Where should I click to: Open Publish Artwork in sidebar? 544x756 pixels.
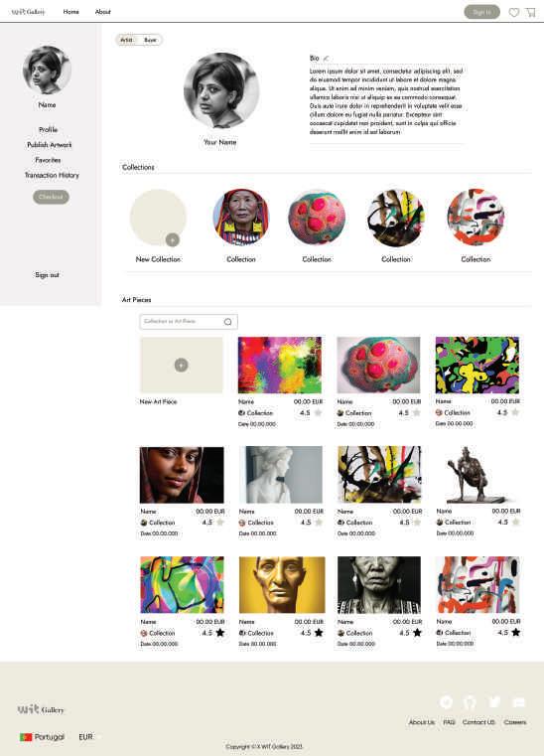click(x=50, y=145)
